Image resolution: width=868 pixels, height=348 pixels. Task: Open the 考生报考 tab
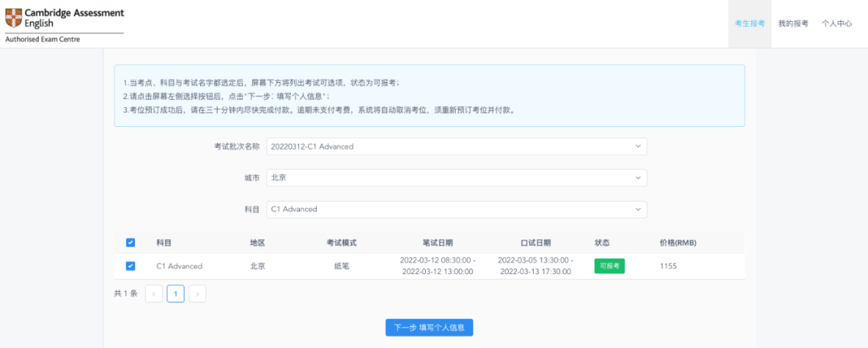(x=750, y=24)
